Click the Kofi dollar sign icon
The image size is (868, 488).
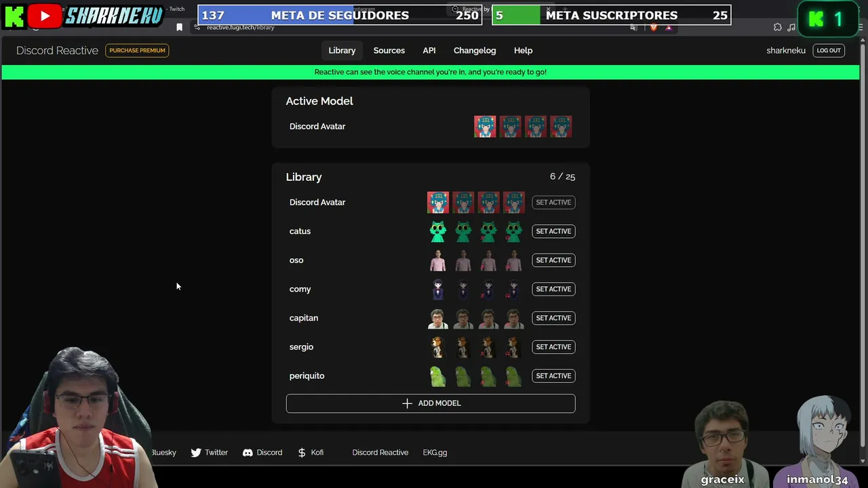(302, 453)
